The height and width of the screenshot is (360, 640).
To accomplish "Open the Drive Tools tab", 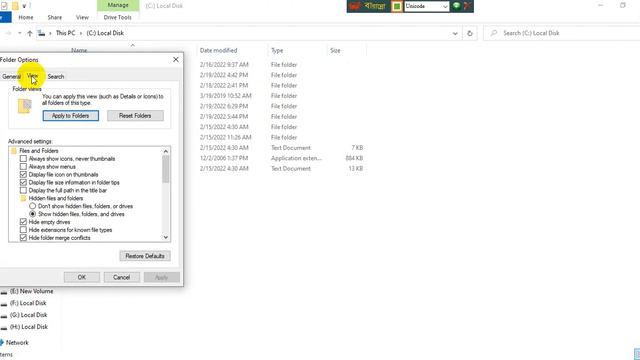I will [x=118, y=18].
